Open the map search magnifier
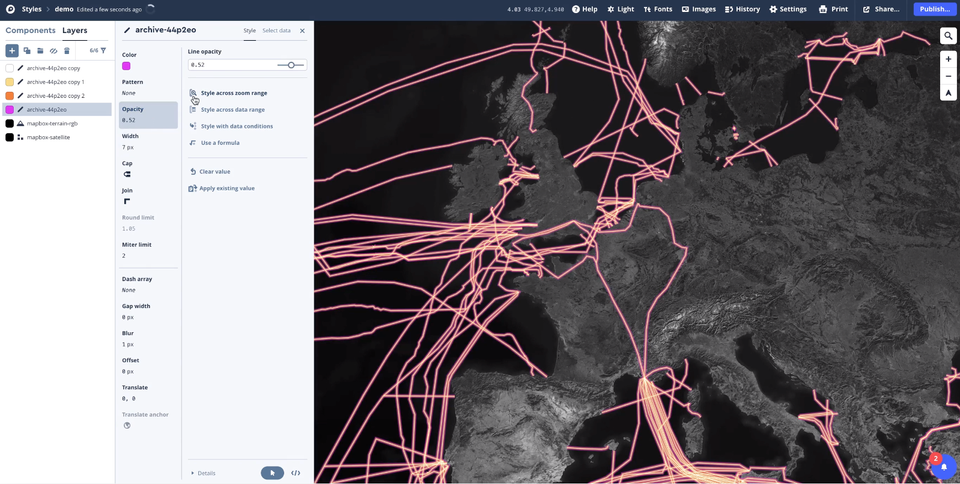 [948, 36]
